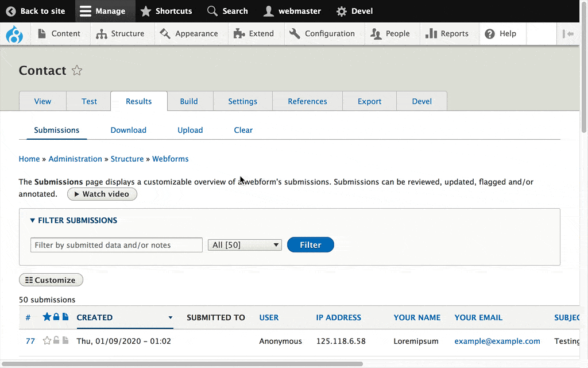
Task: Click the Watch video button
Action: (102, 194)
